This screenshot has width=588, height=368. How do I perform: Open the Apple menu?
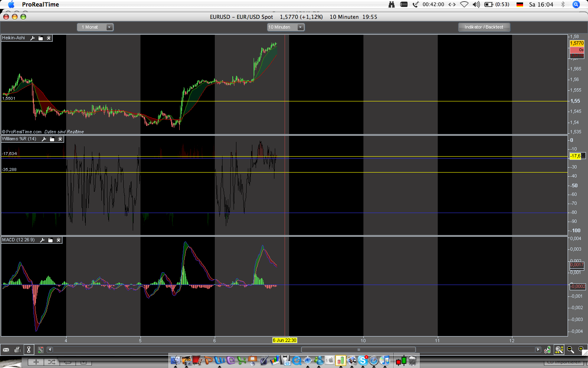click(x=11, y=4)
